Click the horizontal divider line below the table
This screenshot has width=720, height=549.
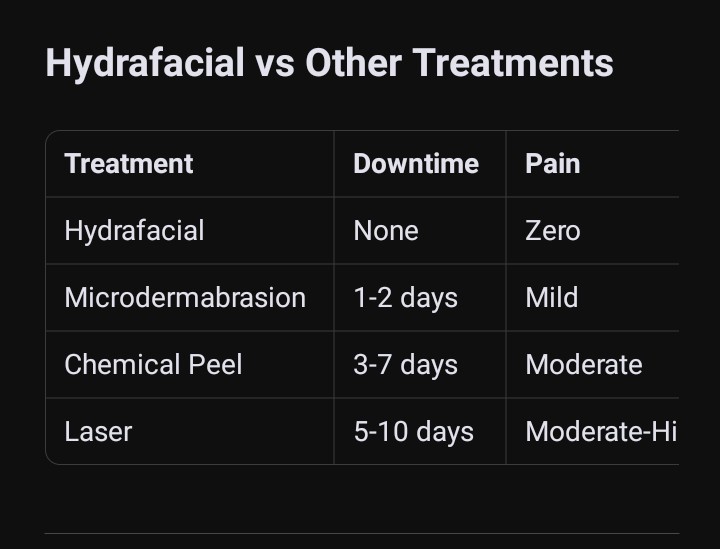(362, 534)
